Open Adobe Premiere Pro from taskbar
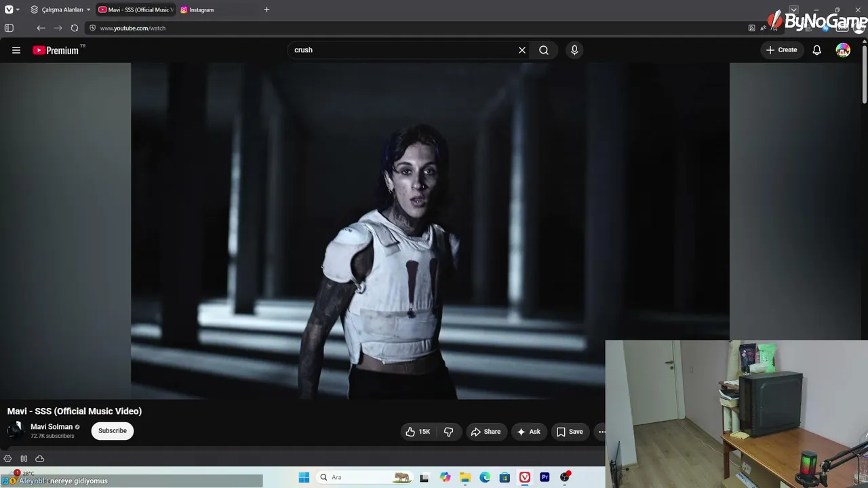868x488 pixels. (x=545, y=477)
